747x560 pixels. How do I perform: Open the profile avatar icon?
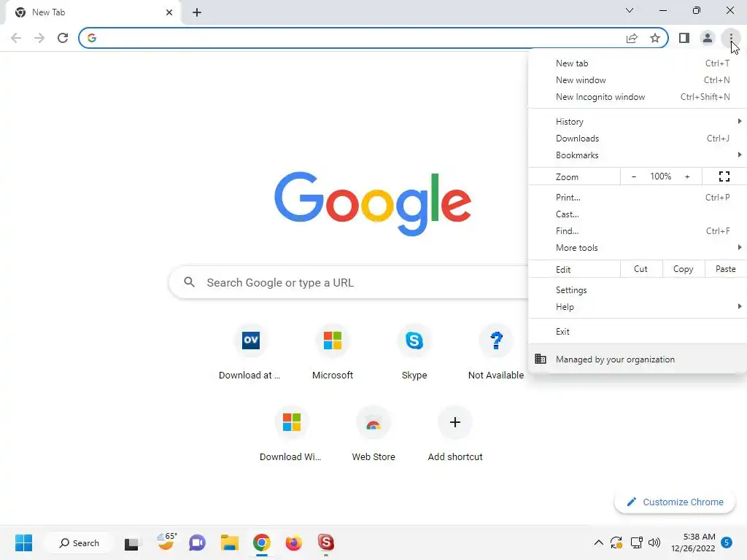pyautogui.click(x=708, y=38)
